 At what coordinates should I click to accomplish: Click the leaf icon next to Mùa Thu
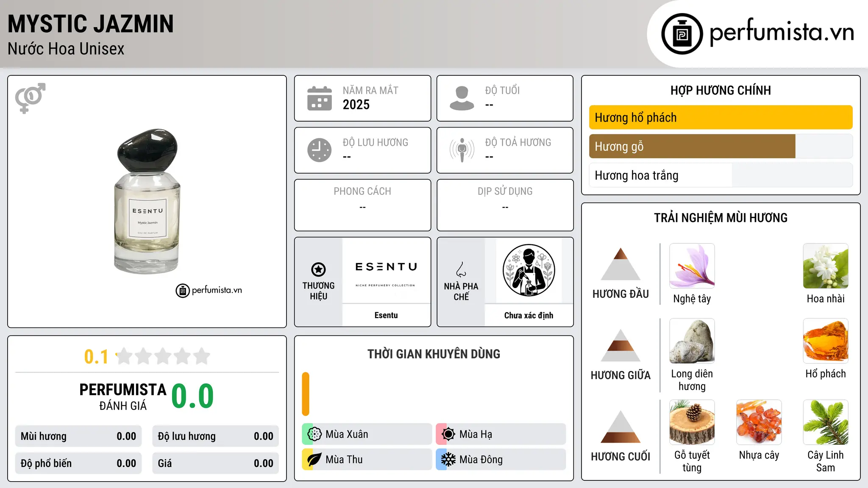[314, 460]
